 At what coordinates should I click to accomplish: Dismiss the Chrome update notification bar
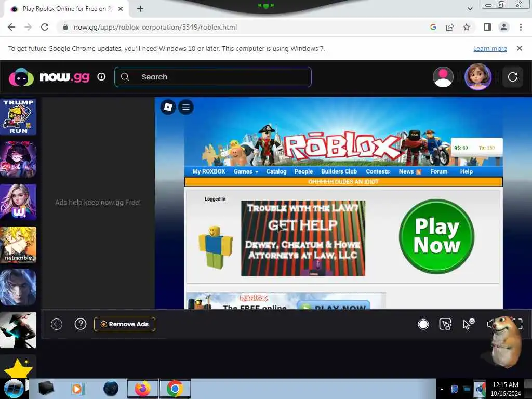(x=519, y=48)
